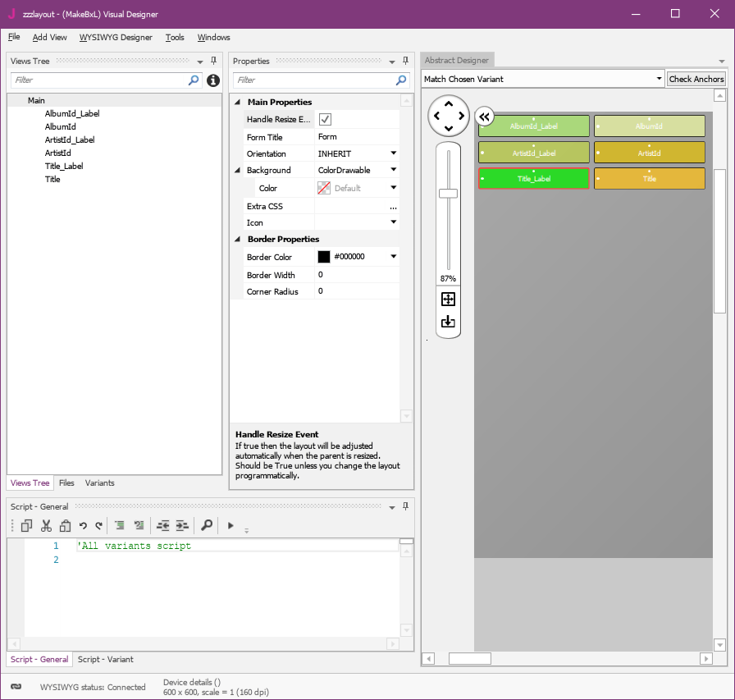
Task: Select the Title_Label element in the designer canvas
Action: click(x=533, y=178)
